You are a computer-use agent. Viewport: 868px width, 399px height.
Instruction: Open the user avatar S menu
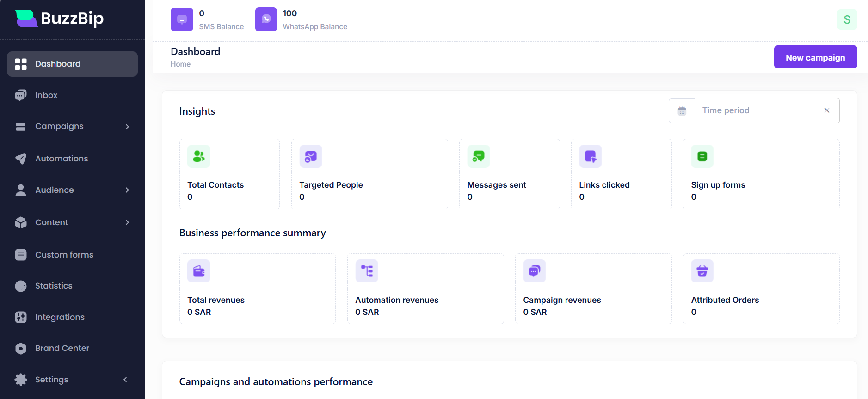[847, 19]
